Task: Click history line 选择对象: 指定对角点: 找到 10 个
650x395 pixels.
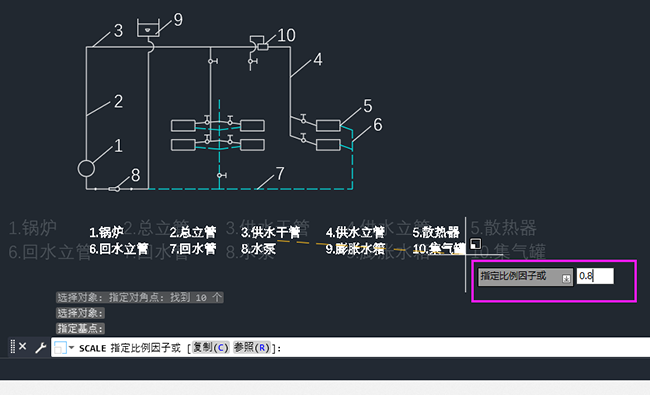Action: pyautogui.click(x=140, y=298)
